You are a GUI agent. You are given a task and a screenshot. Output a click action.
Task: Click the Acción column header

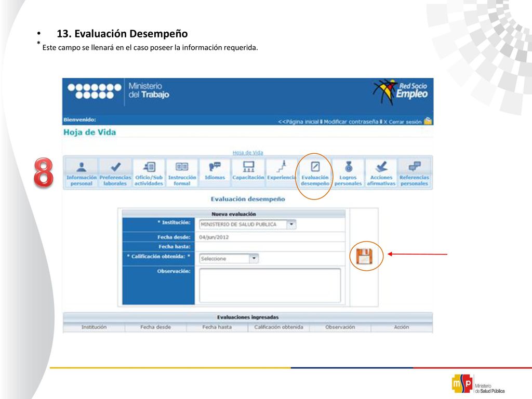click(x=402, y=327)
